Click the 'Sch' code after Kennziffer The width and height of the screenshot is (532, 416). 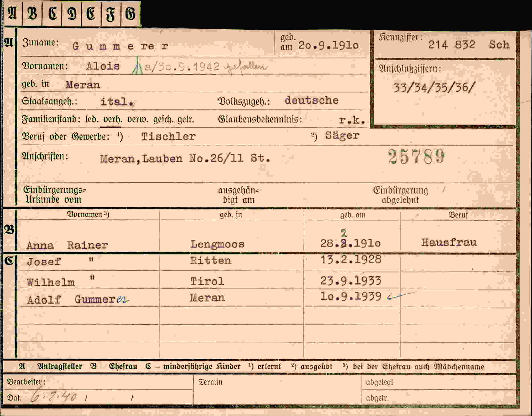tap(499, 45)
